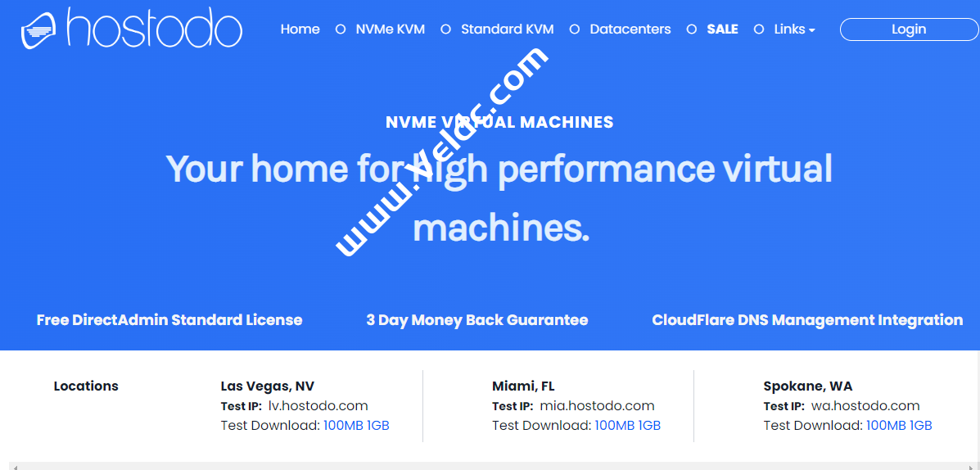Click the Login button
980x470 pixels.
click(x=909, y=29)
